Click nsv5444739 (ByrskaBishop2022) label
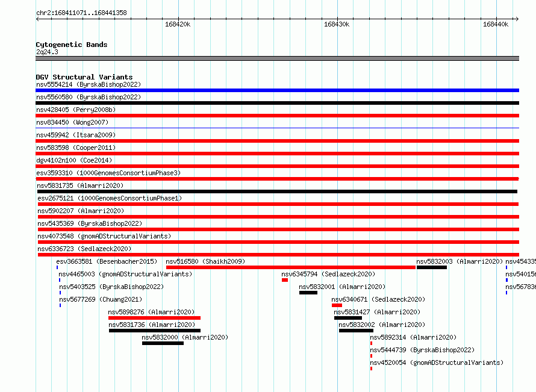This screenshot has height=392, width=536. [x=422, y=350]
